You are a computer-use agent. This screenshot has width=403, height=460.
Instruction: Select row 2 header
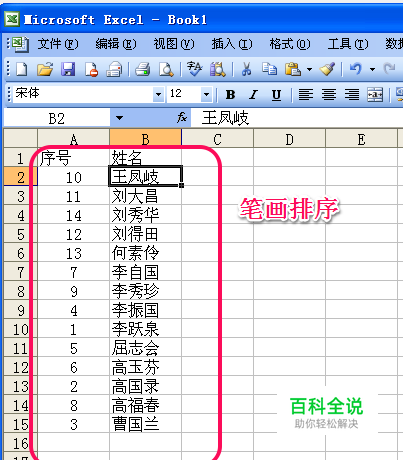(x=20, y=177)
